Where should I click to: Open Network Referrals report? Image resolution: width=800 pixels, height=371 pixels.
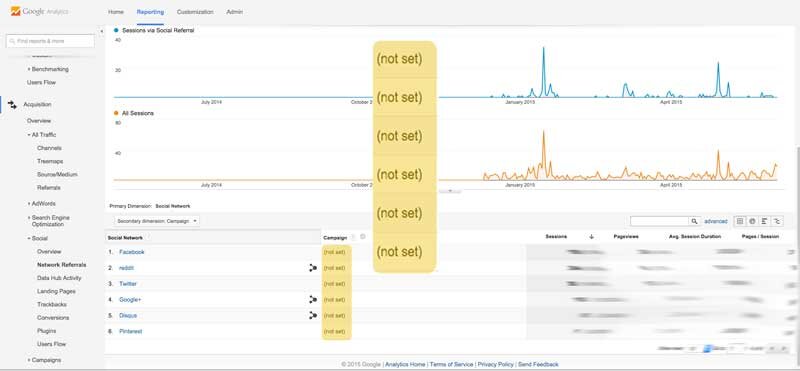pos(61,265)
